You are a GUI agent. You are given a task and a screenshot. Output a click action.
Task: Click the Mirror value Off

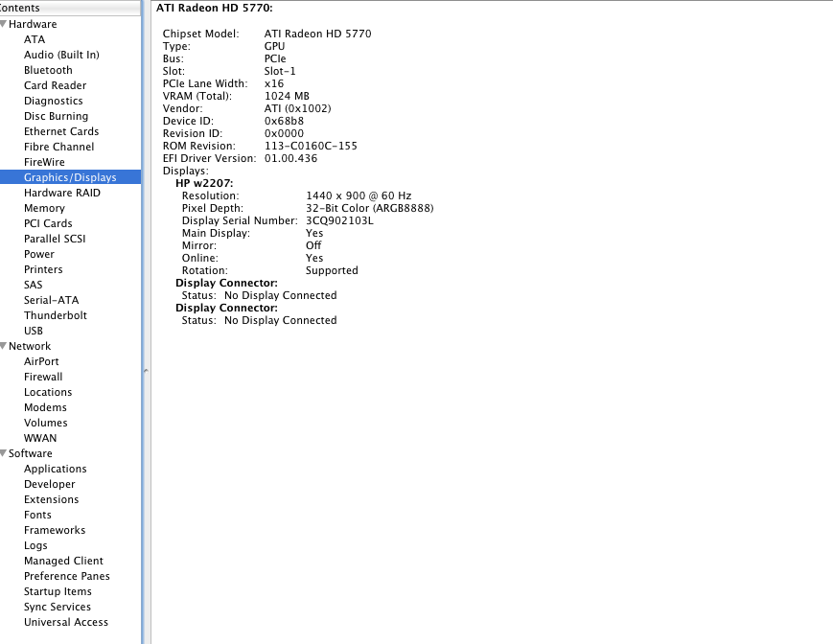pyautogui.click(x=313, y=245)
